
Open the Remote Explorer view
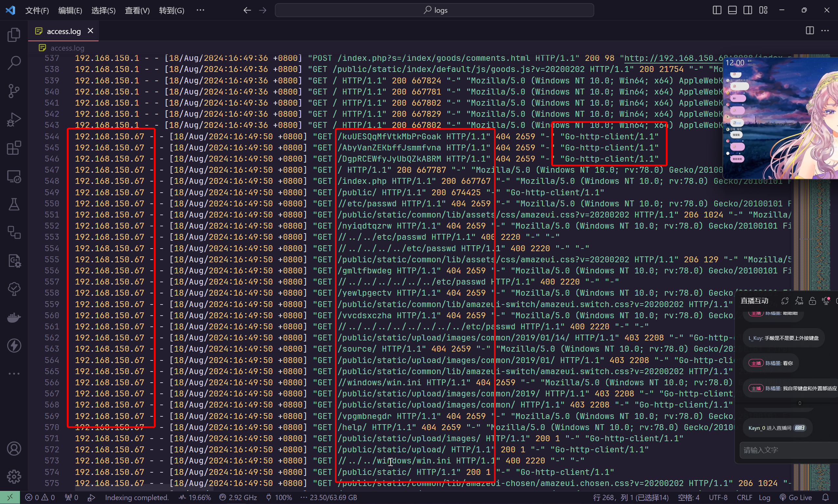[14, 176]
